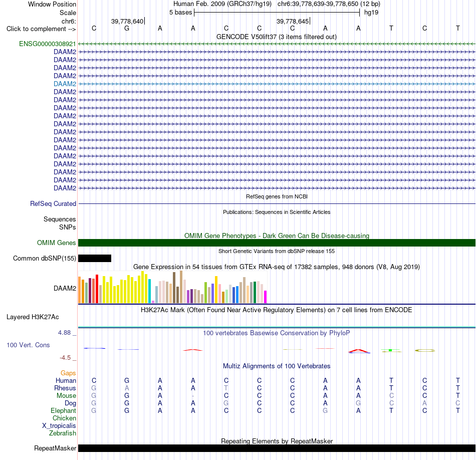This screenshot has height=460, width=476.
Task: Open '100 vertebrates Basewise Conservation by PhyloP' title
Action: click(x=277, y=333)
